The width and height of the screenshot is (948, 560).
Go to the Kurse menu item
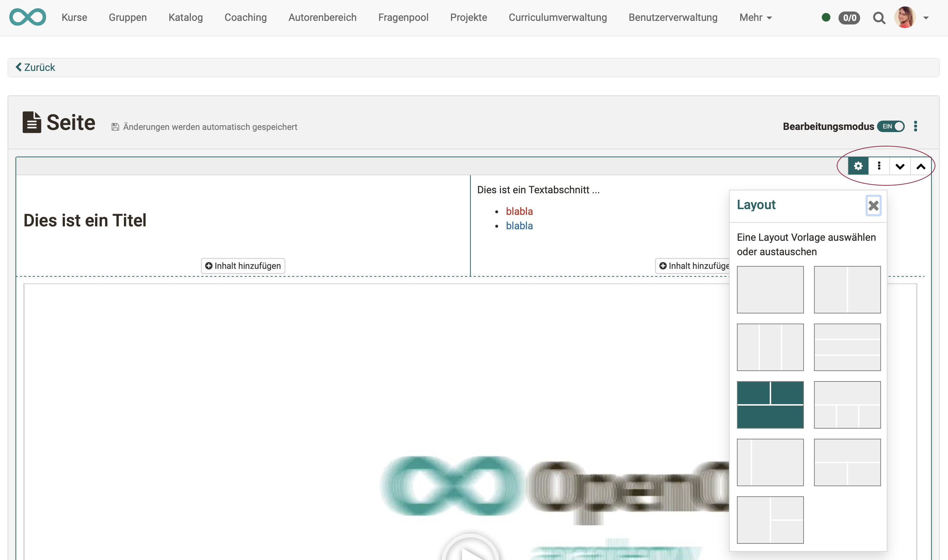tap(74, 17)
